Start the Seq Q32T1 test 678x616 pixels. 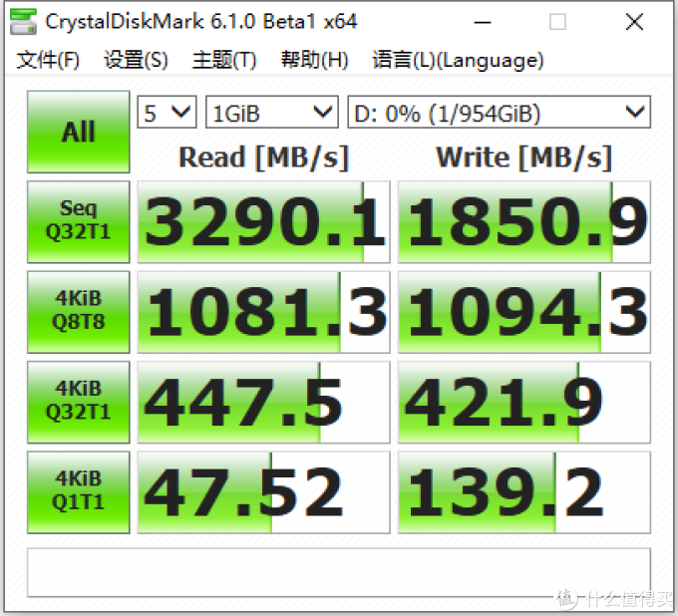tap(78, 221)
